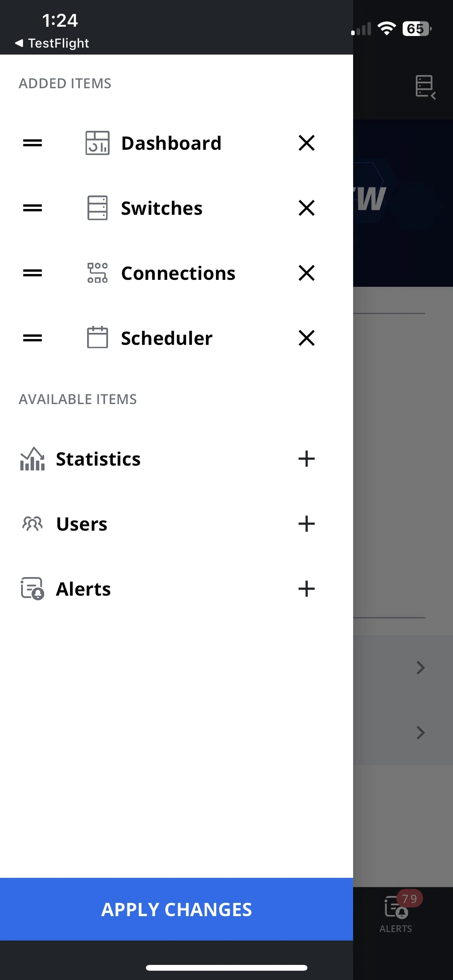Tap the Switches reorder handle
The image size is (453, 980).
pos(33,208)
